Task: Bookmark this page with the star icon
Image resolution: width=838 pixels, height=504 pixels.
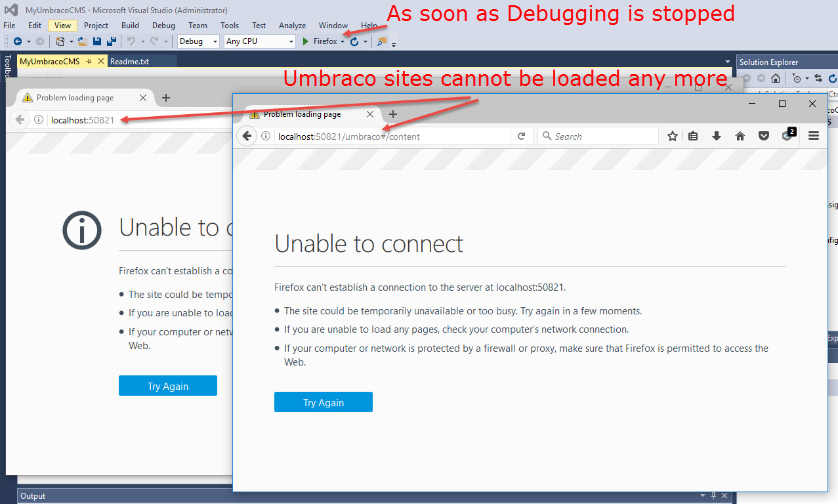Action: (672, 136)
